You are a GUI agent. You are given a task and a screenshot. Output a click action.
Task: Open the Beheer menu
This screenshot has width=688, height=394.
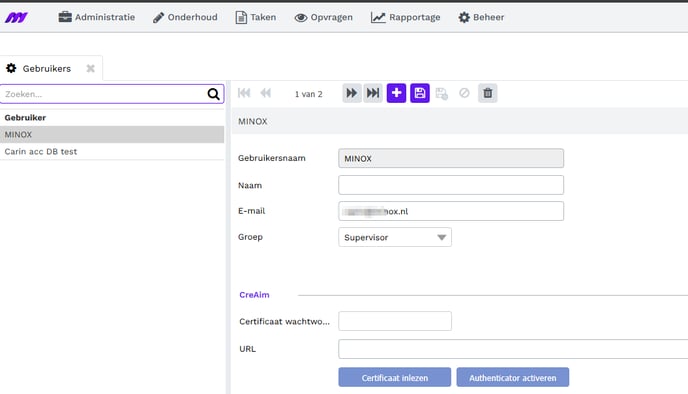481,17
